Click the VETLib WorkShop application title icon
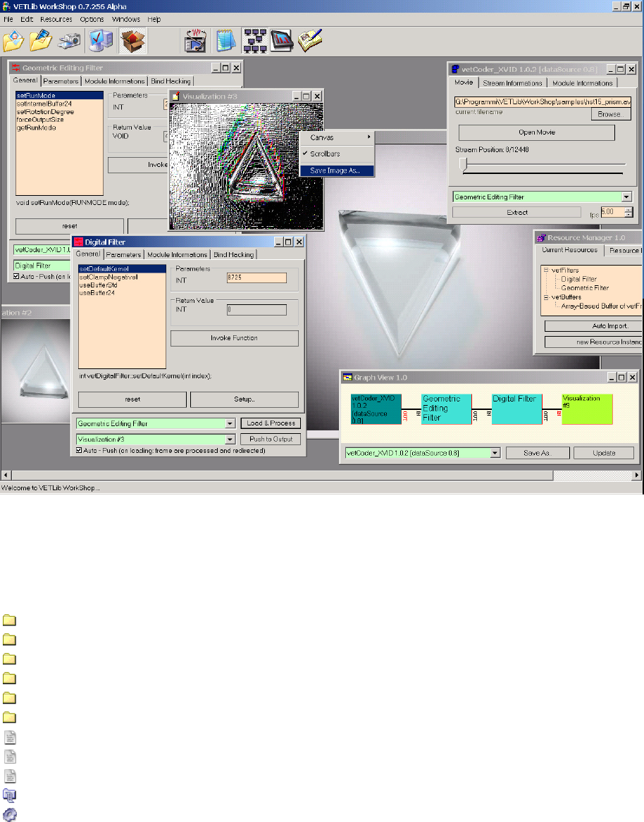Viewport: 644px width, 822px height. coord(6,6)
